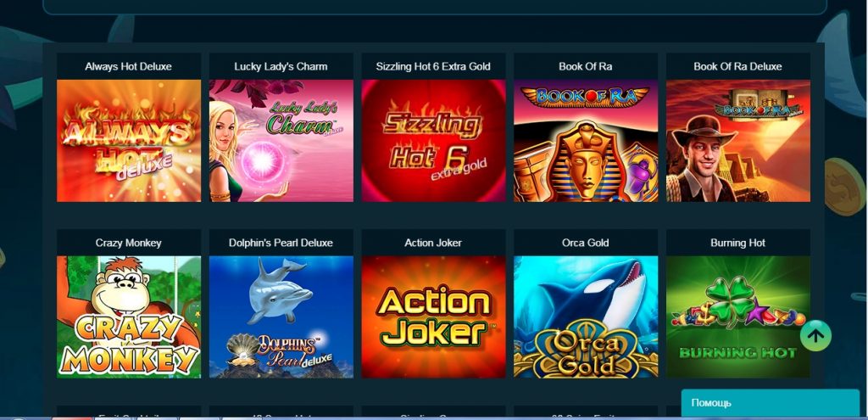Open the Book Of Ra pharaoh image
The width and height of the screenshot is (868, 420).
pyautogui.click(x=586, y=141)
